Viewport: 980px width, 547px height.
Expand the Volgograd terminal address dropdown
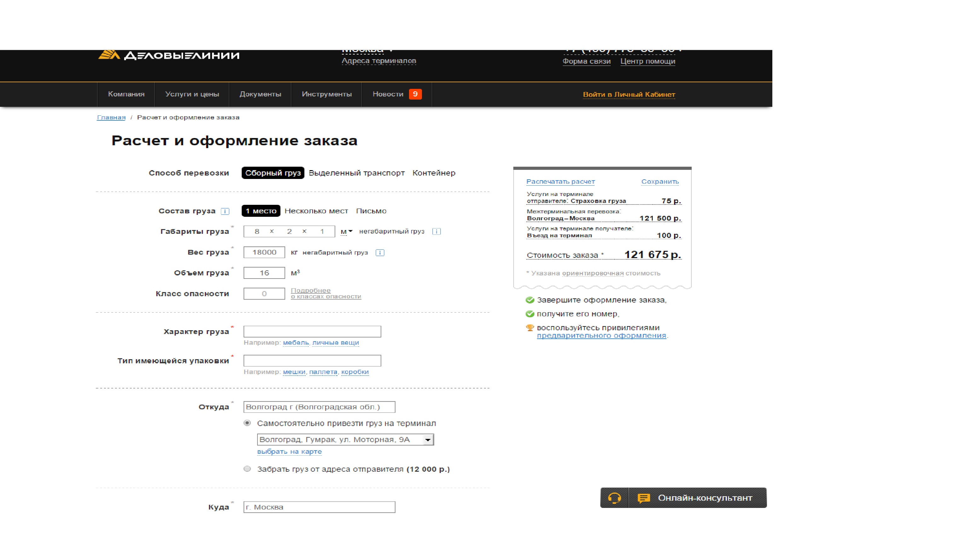coord(428,440)
